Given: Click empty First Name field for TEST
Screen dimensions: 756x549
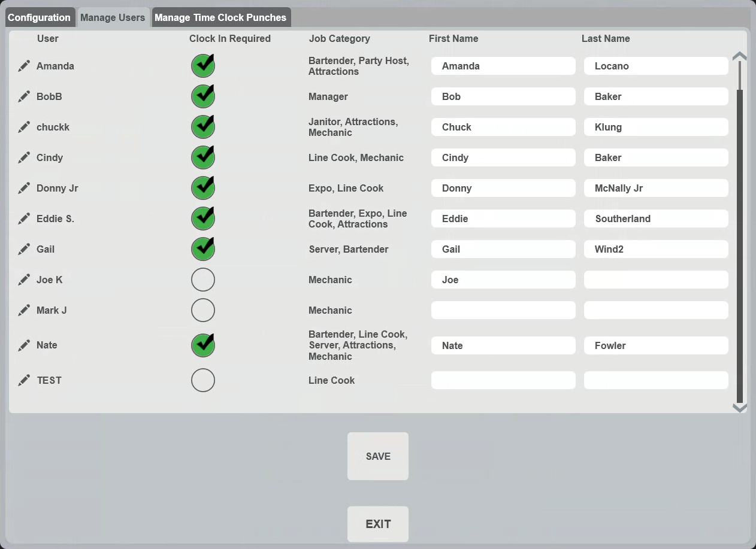Looking at the screenshot, I should tap(503, 380).
